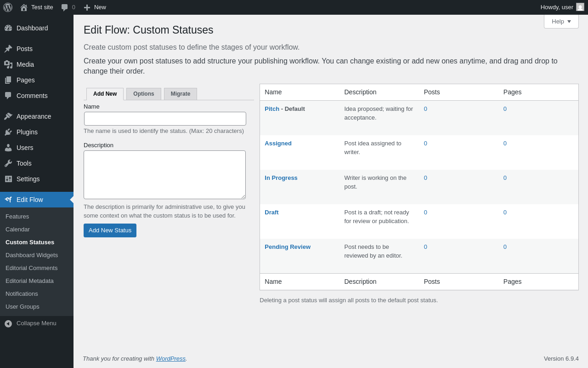Click posts count for Pending Review row
The image size is (588, 368).
coord(425,247)
